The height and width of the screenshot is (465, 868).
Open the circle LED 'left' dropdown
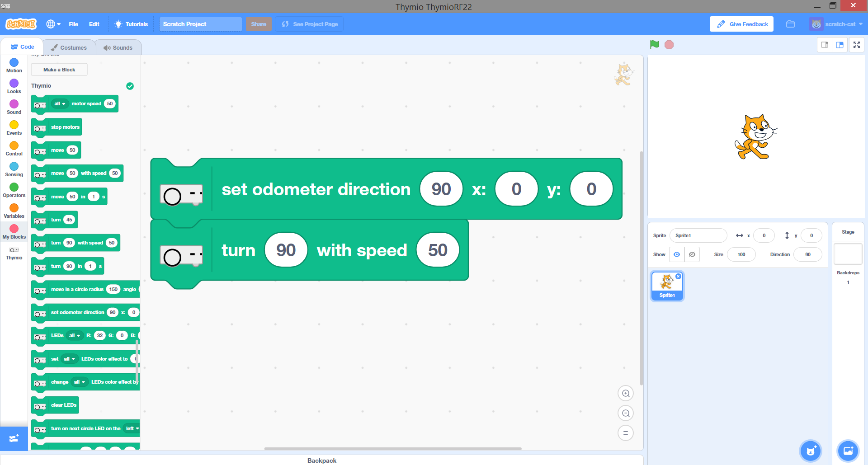pyautogui.click(x=132, y=428)
